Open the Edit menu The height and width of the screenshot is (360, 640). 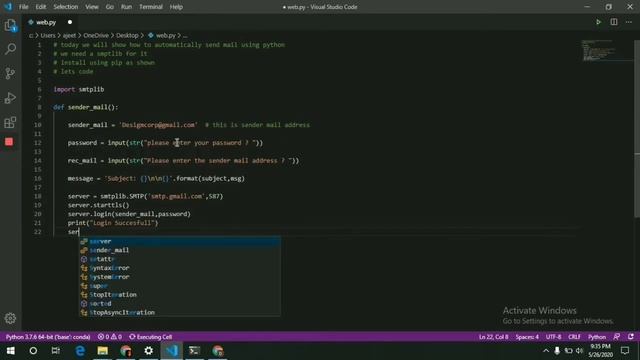pyautogui.click(x=41, y=7)
